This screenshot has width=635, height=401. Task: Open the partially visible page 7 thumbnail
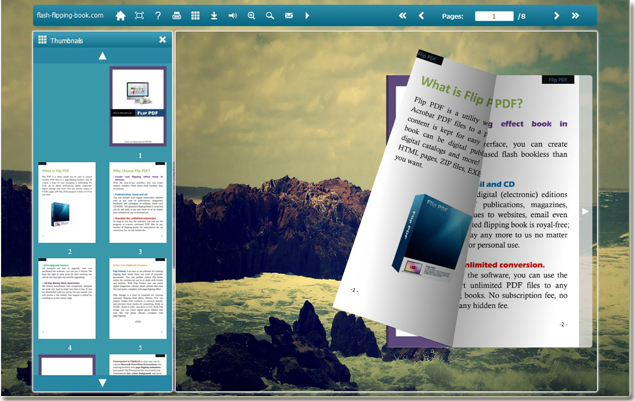[x=138, y=365]
